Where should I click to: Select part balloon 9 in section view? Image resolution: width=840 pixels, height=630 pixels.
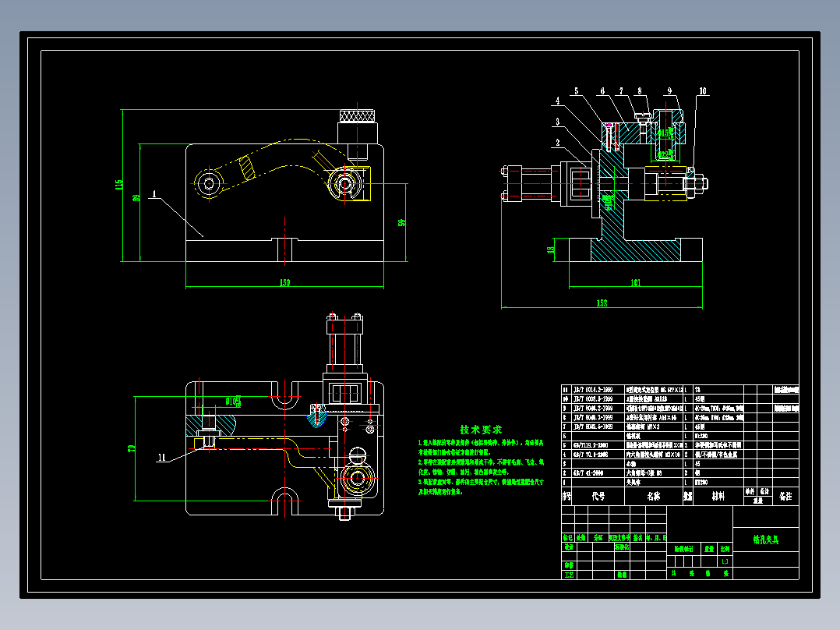[669, 91]
